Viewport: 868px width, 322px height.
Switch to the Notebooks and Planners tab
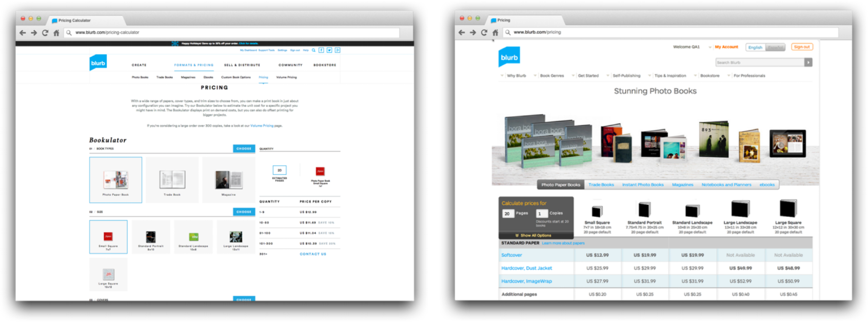click(x=726, y=185)
